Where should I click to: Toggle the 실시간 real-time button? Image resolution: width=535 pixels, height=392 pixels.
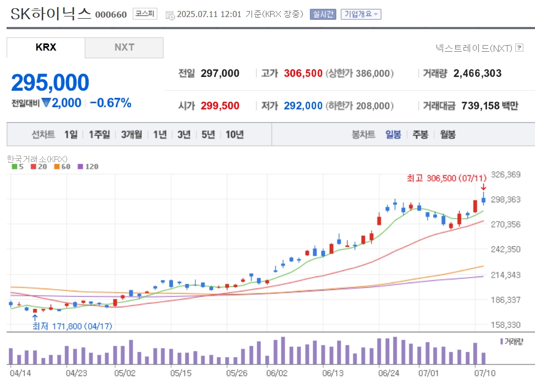pos(323,14)
